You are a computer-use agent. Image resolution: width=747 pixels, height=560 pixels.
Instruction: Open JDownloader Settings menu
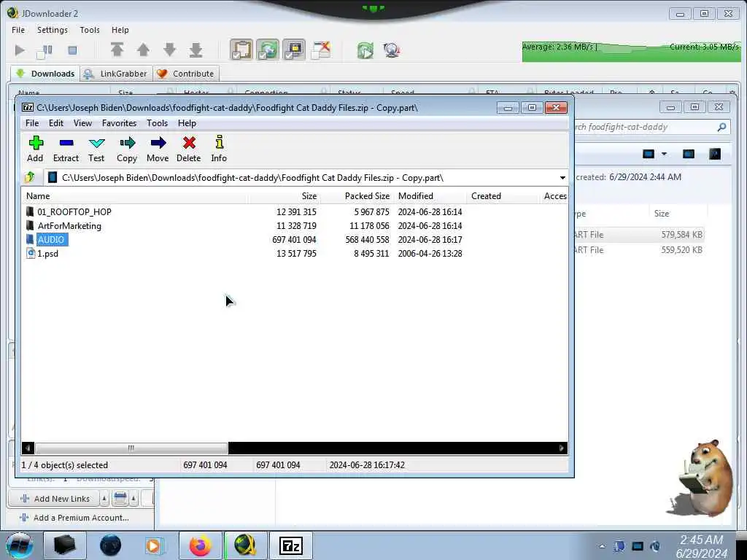tap(53, 29)
